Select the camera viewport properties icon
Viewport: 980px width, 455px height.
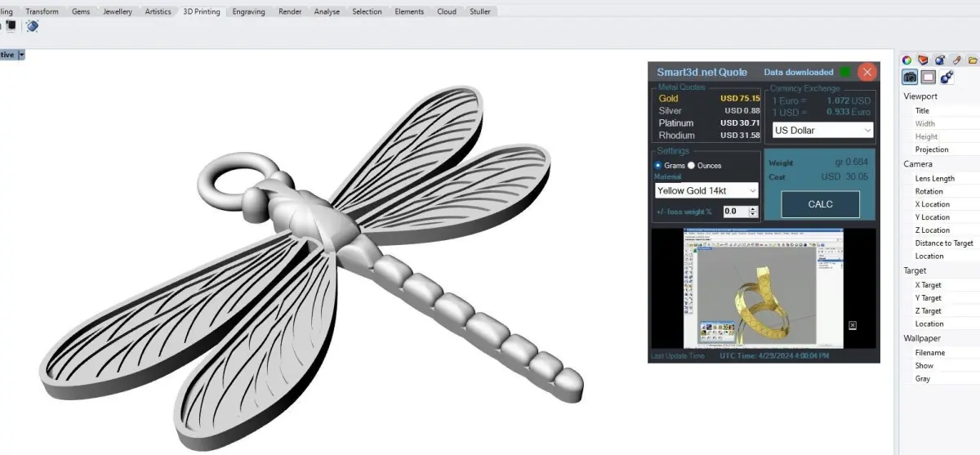[x=910, y=78]
